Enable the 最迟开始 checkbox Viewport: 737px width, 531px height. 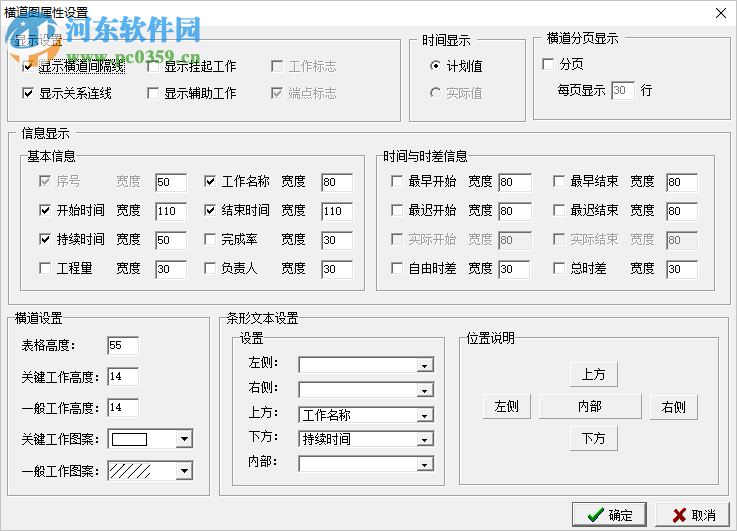(397, 210)
